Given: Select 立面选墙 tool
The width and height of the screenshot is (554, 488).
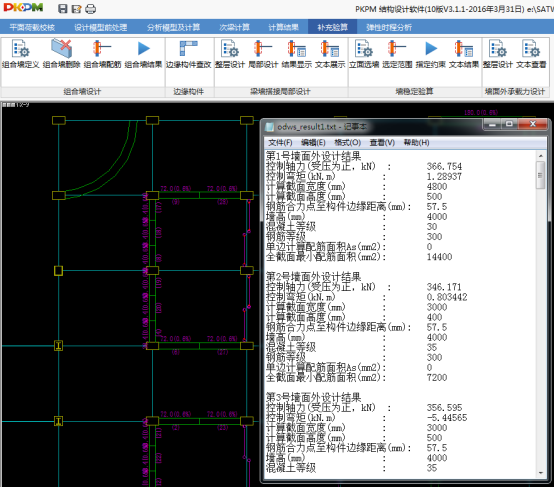Looking at the screenshot, I should pyautogui.click(x=364, y=54).
